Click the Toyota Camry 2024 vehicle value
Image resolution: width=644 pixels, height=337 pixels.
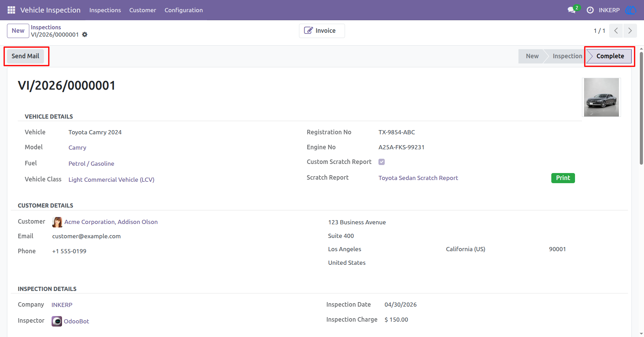pos(95,132)
